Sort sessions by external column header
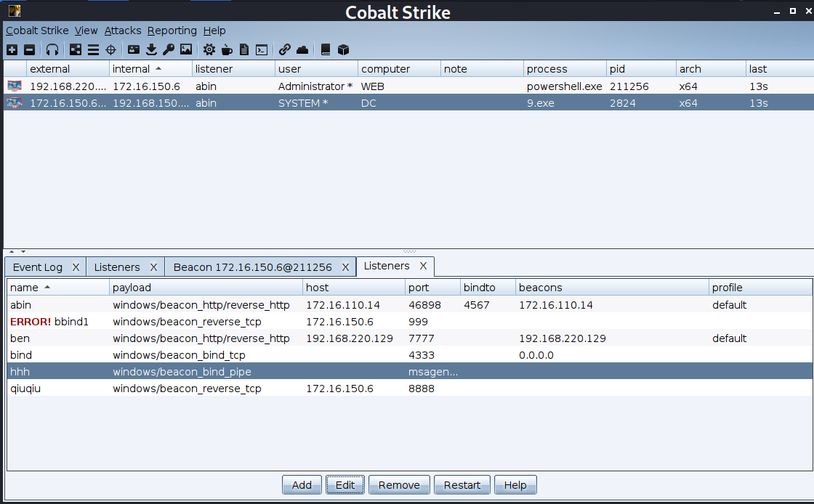This screenshot has height=504, width=814. [68, 69]
